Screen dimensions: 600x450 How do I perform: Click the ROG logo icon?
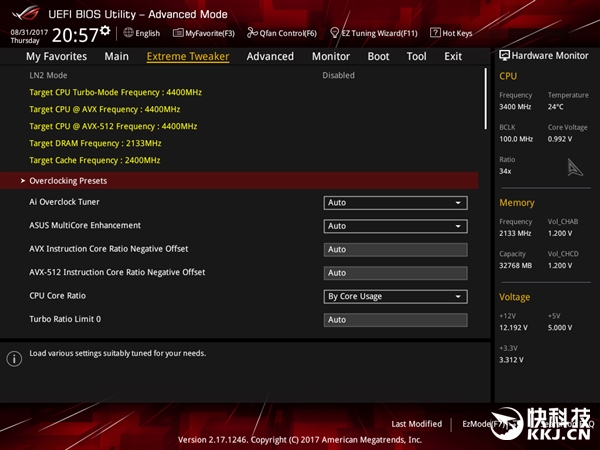tap(26, 13)
